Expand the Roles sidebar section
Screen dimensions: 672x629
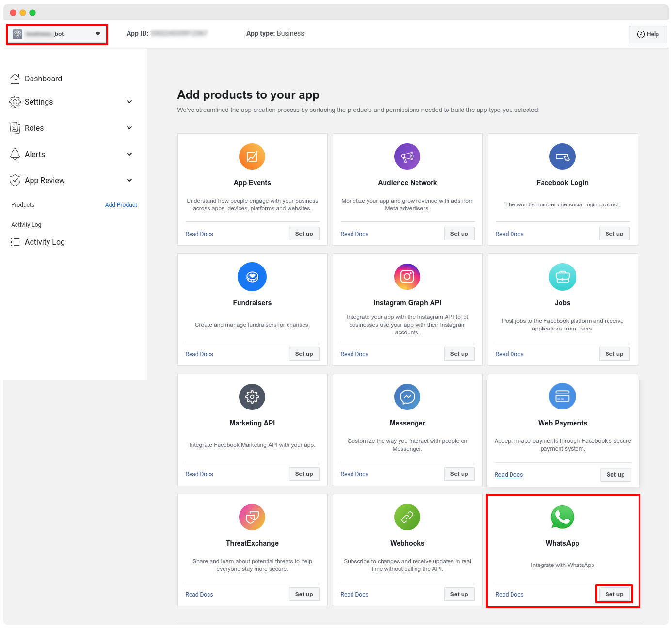[129, 128]
